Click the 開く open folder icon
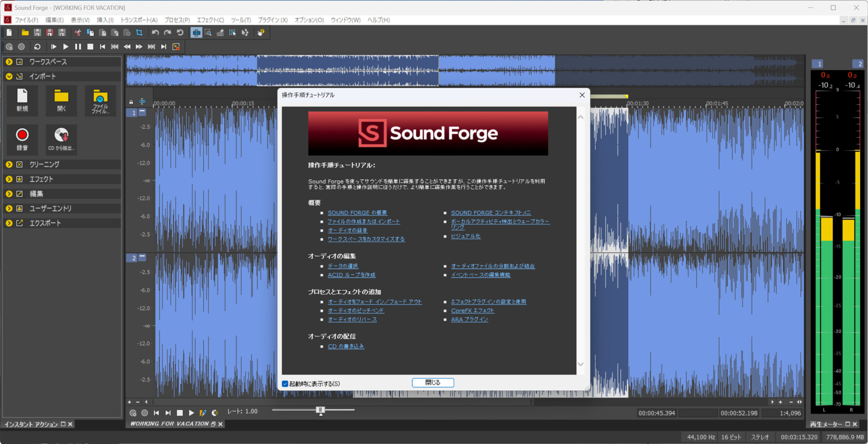The height and width of the screenshot is (444, 868). [x=61, y=100]
